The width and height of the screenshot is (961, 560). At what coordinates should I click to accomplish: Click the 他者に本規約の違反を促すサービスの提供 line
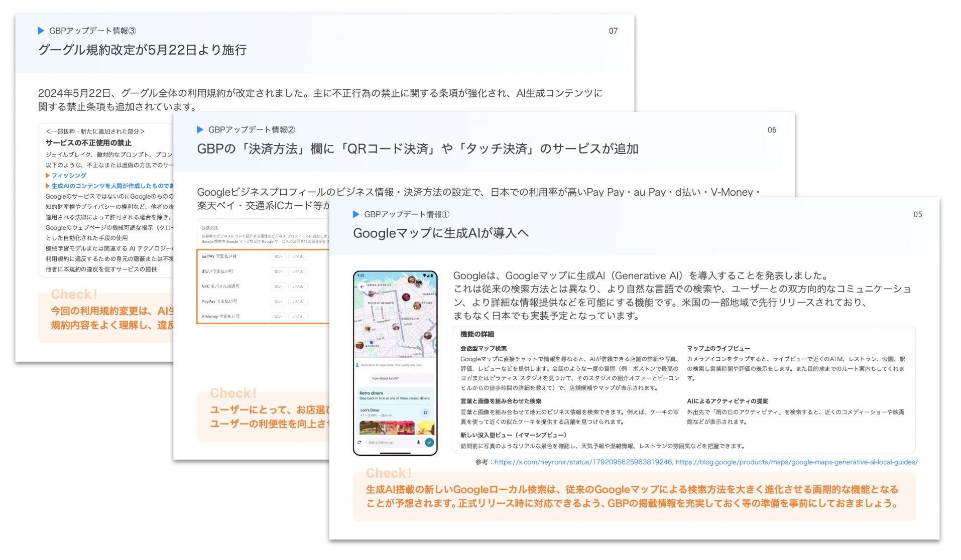point(101,269)
